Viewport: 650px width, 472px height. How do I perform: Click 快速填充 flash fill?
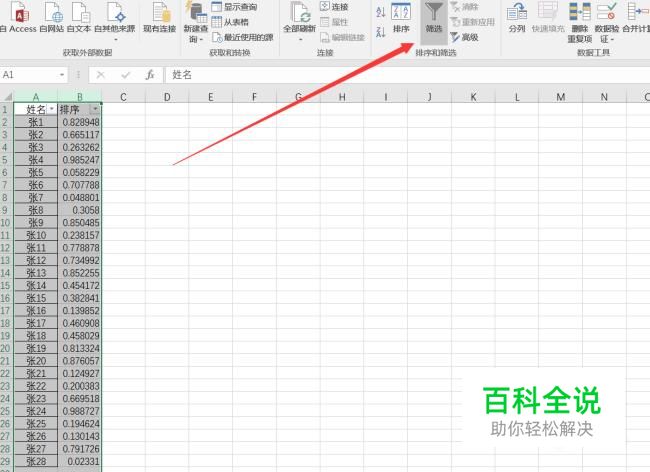(548, 17)
